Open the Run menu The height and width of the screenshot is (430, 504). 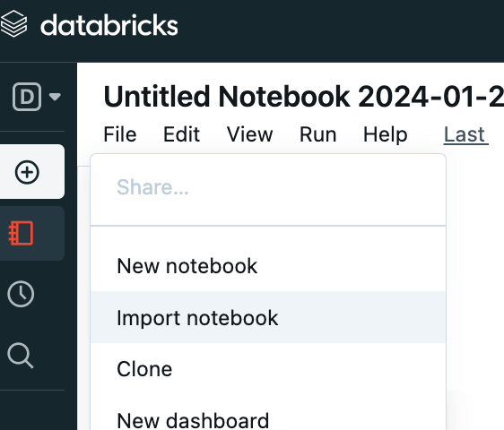(317, 134)
